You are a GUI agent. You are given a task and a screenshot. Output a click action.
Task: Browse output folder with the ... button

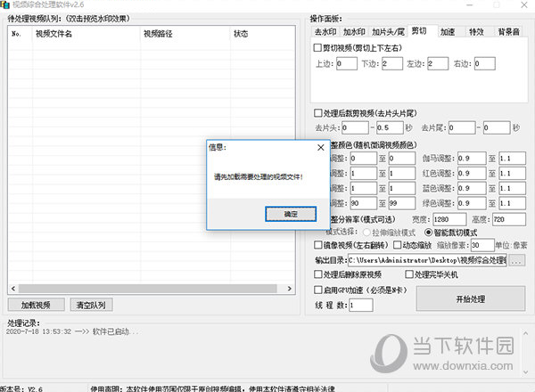tap(516, 260)
